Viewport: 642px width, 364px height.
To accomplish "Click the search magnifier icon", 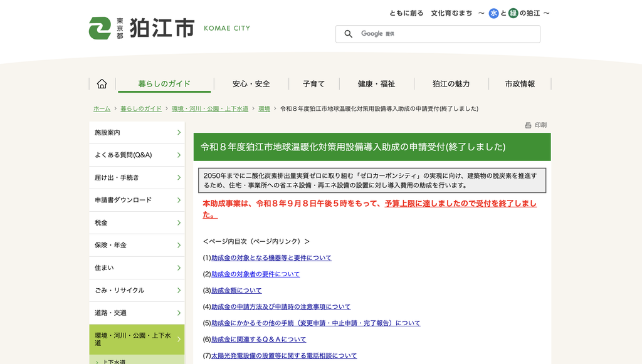I will coord(348,34).
